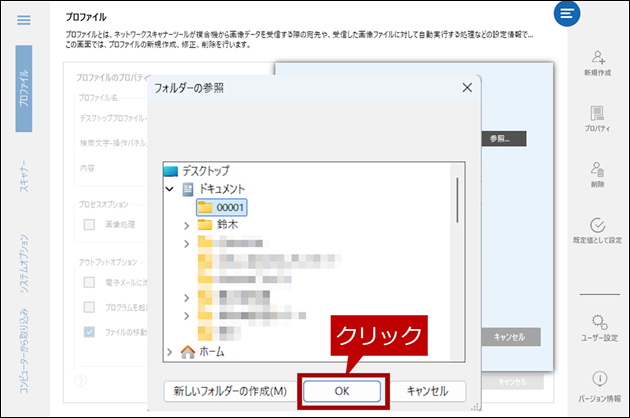Expand the ホーム tree node
The width and height of the screenshot is (630, 418).
point(170,352)
